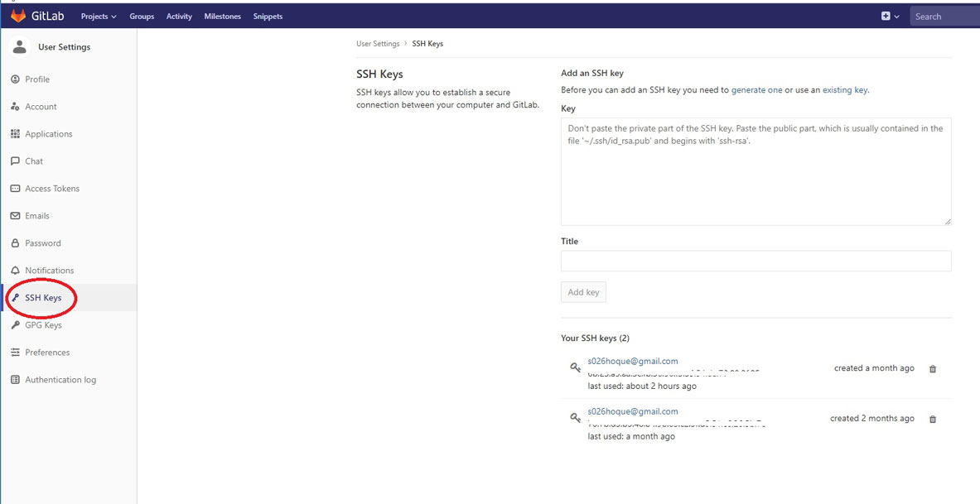Open Account settings icon in sidebar
The image size is (980, 504).
tap(16, 107)
